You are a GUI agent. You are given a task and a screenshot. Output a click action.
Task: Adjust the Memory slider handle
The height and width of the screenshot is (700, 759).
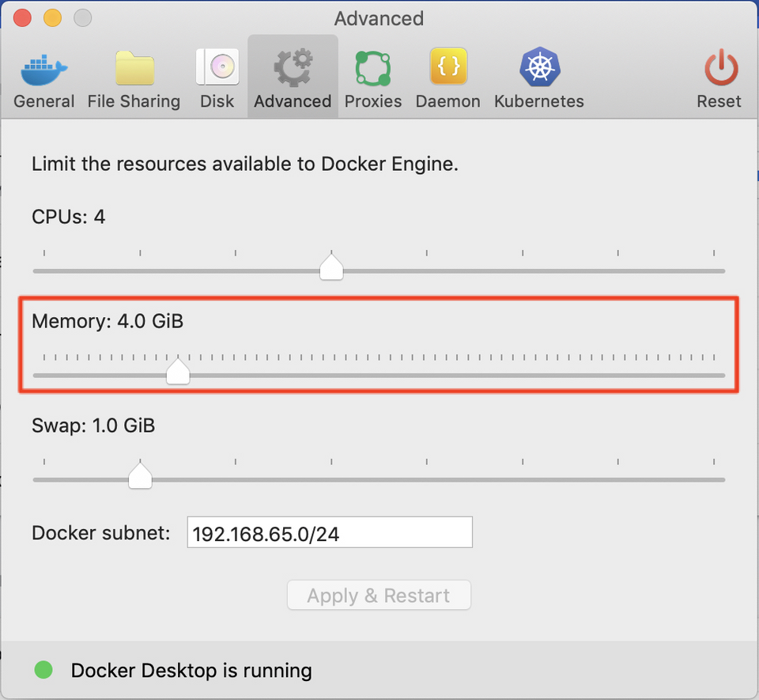178,371
